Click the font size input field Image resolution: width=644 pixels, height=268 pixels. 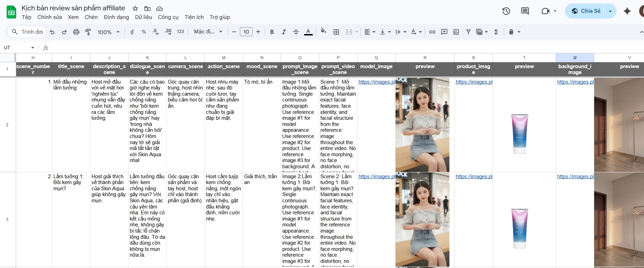point(246,32)
